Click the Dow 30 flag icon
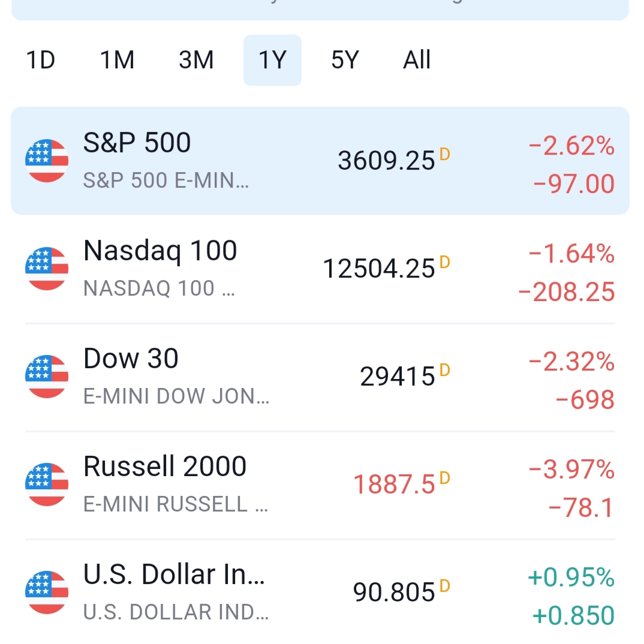644x644 pixels. 47,377
